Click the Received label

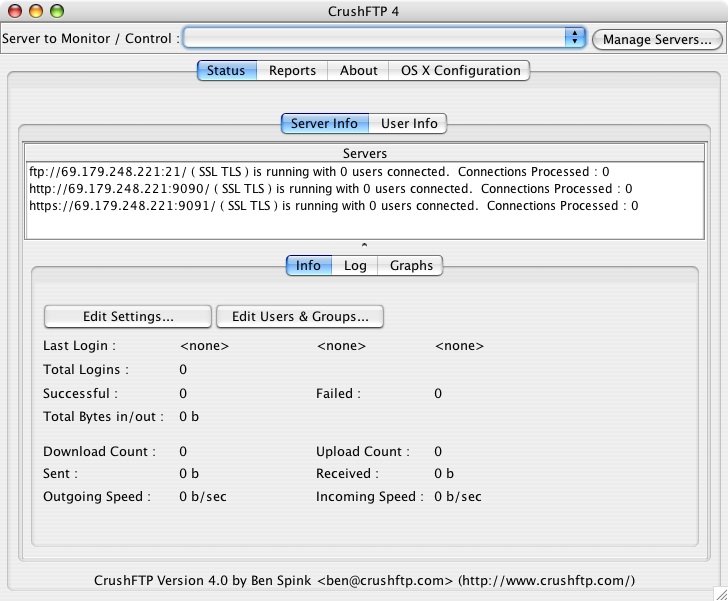pyautogui.click(x=347, y=473)
